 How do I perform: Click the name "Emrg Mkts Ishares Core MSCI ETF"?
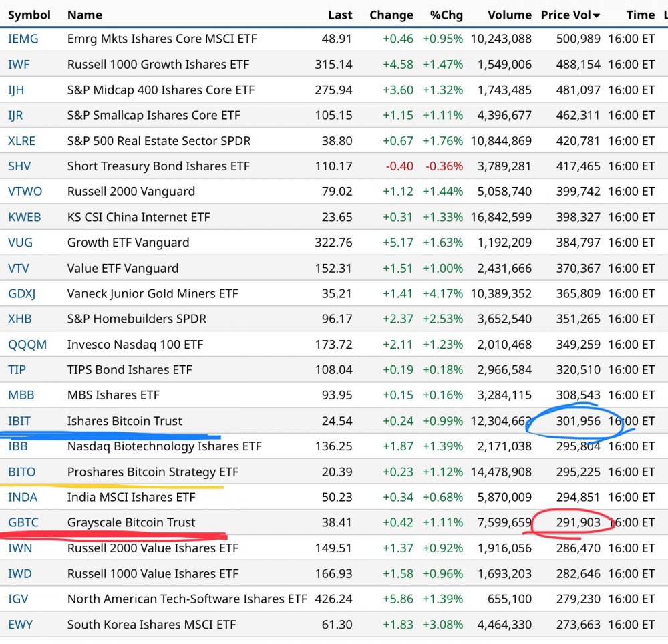pos(162,39)
